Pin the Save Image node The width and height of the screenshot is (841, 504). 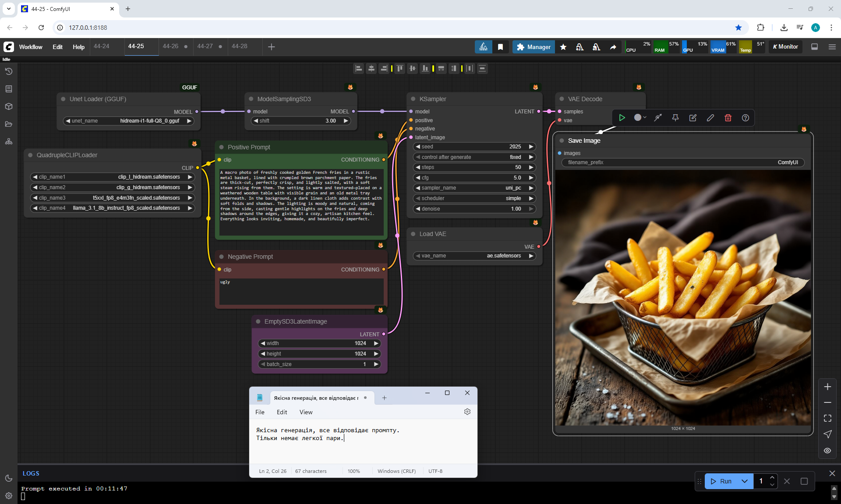(x=675, y=118)
